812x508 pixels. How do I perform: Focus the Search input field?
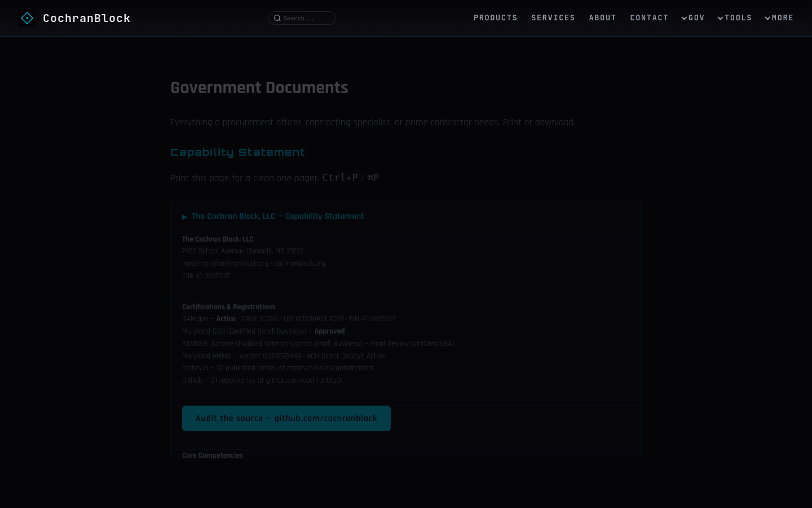[302, 18]
